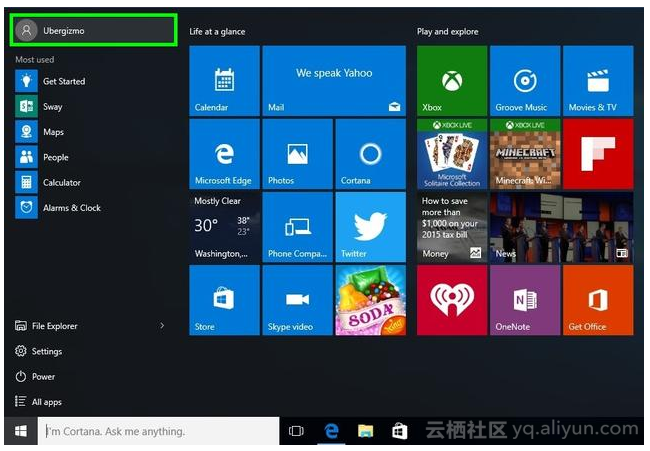Focus the Cortana search box
This screenshot has width=650, height=451.
pyautogui.click(x=158, y=431)
